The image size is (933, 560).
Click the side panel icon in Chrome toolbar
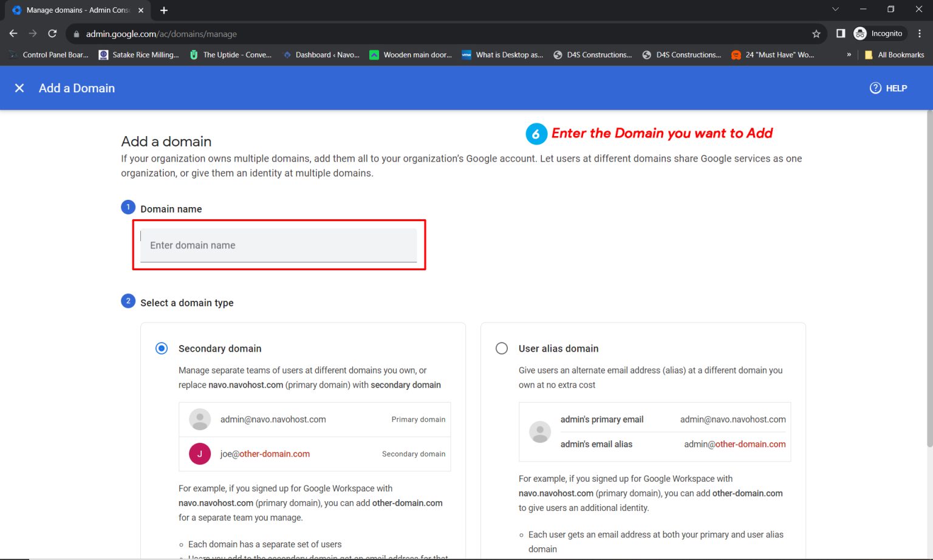pos(839,33)
